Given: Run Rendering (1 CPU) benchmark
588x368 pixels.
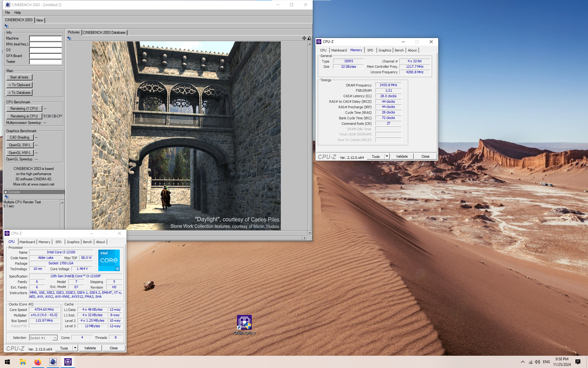Looking at the screenshot, I should click(24, 109).
